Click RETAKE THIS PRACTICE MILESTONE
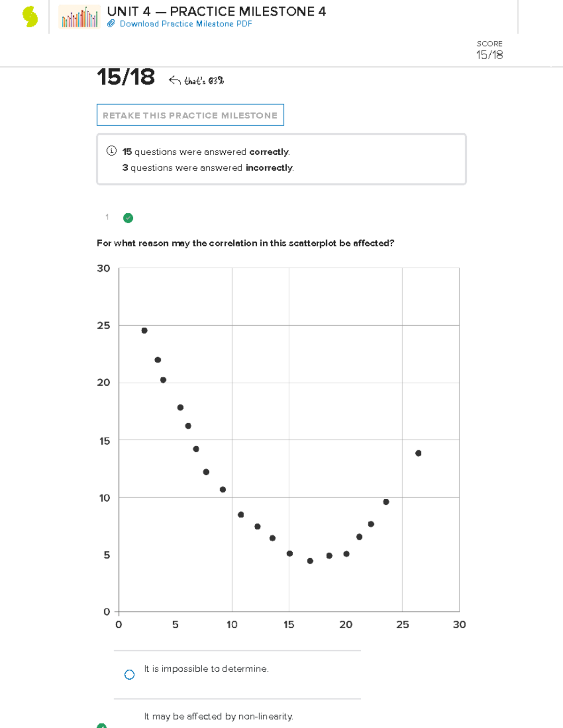The image size is (563, 728). pyautogui.click(x=190, y=115)
